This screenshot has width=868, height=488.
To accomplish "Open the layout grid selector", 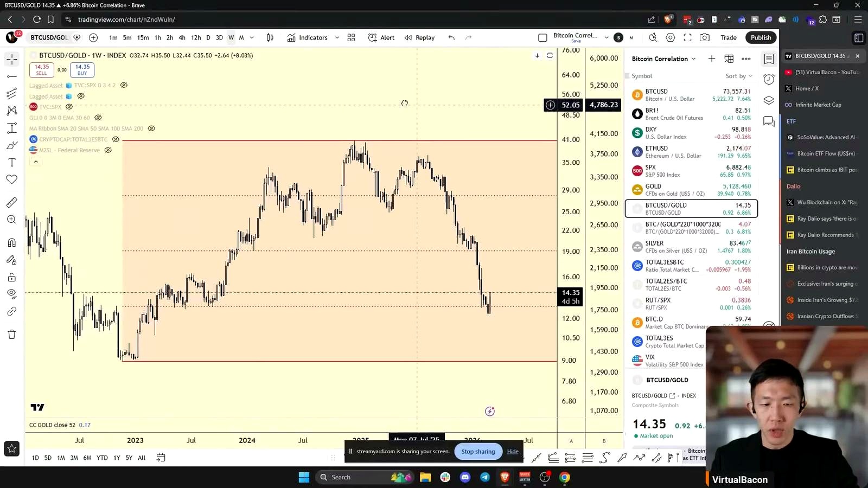I will click(x=352, y=37).
